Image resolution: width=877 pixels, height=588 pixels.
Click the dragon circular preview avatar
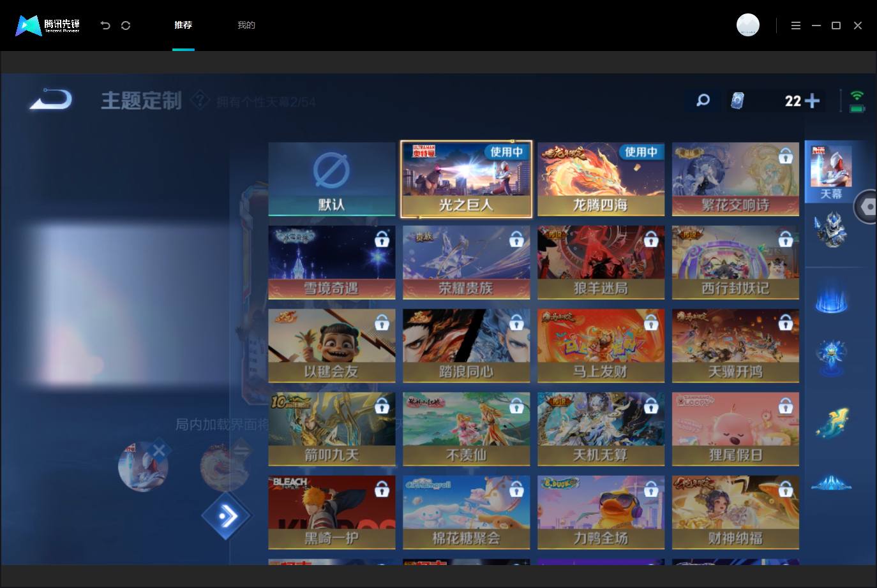click(x=225, y=467)
